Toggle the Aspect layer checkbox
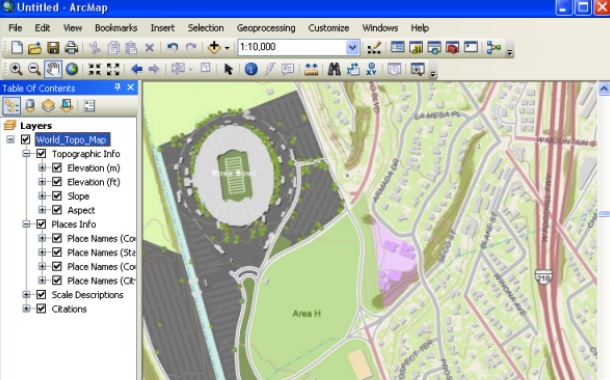Image resolution: width=610 pixels, height=380 pixels. point(57,210)
